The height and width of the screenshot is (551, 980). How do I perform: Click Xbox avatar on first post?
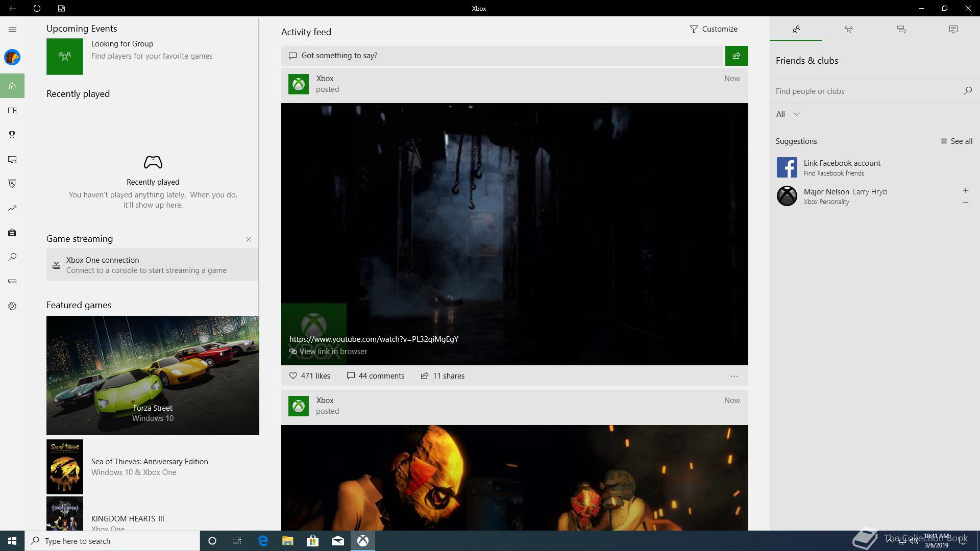tap(299, 84)
